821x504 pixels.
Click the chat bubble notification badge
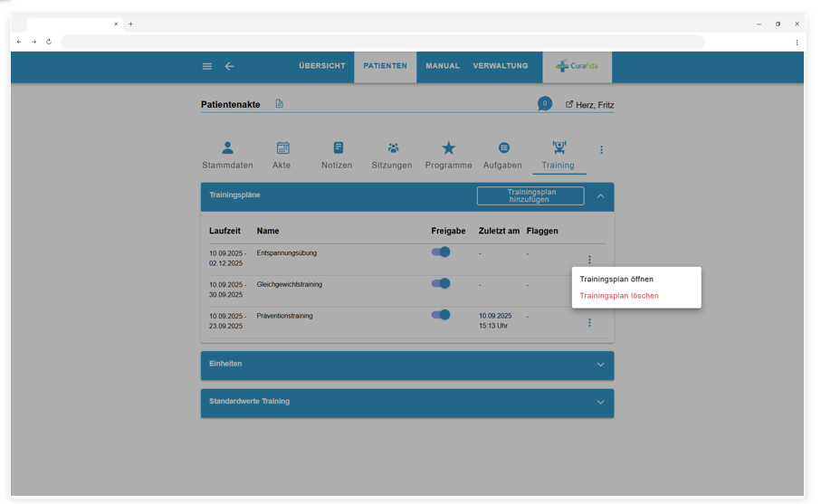pyautogui.click(x=545, y=104)
